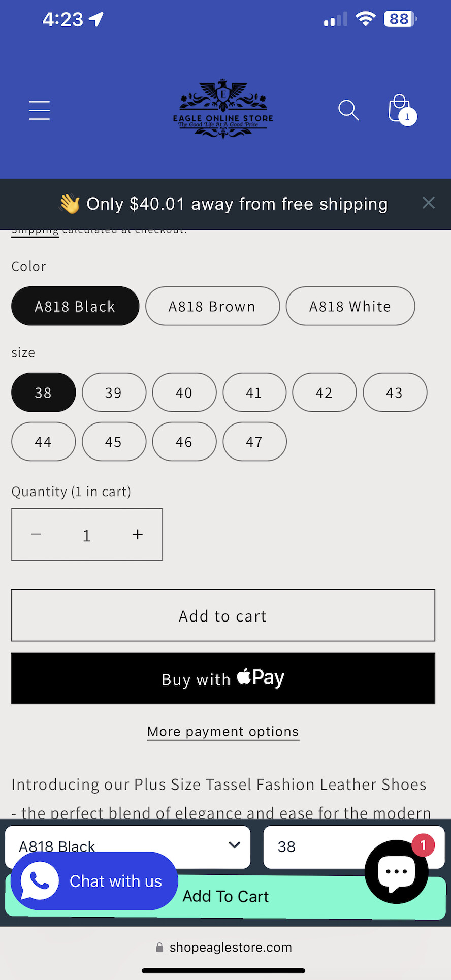The height and width of the screenshot is (980, 451).
Task: Click the outlined Add to cart button
Action: [223, 615]
